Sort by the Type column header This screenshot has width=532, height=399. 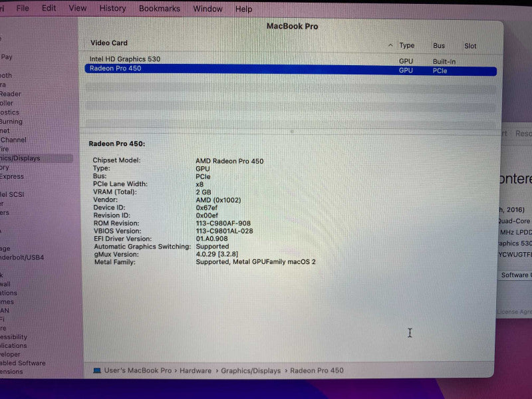coord(407,45)
